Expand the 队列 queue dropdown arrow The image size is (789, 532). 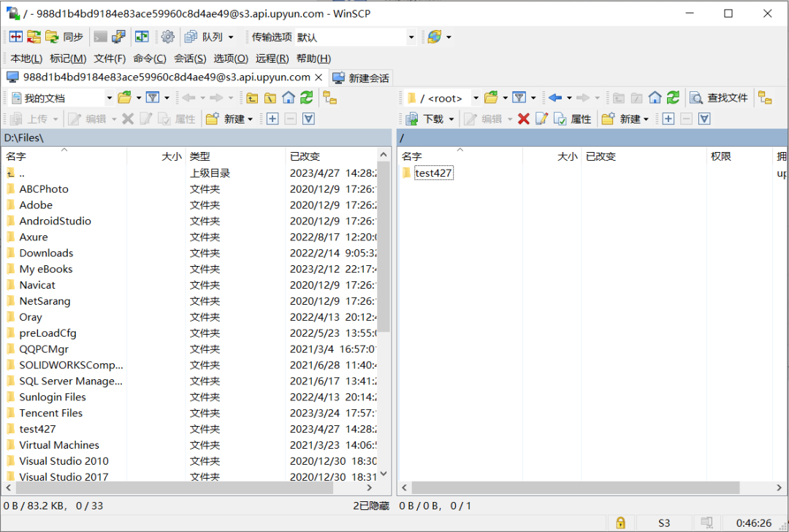point(231,37)
